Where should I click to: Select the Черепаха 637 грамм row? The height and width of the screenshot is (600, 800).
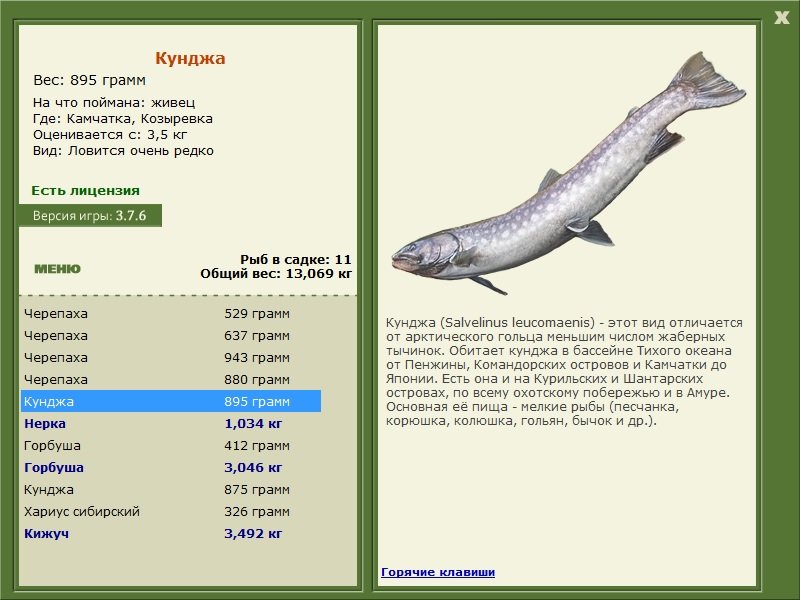(x=171, y=335)
